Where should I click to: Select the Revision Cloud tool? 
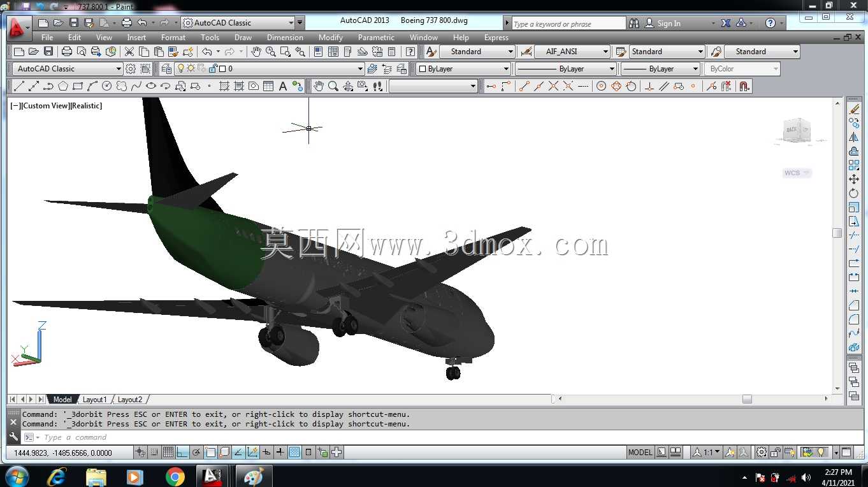click(x=122, y=86)
